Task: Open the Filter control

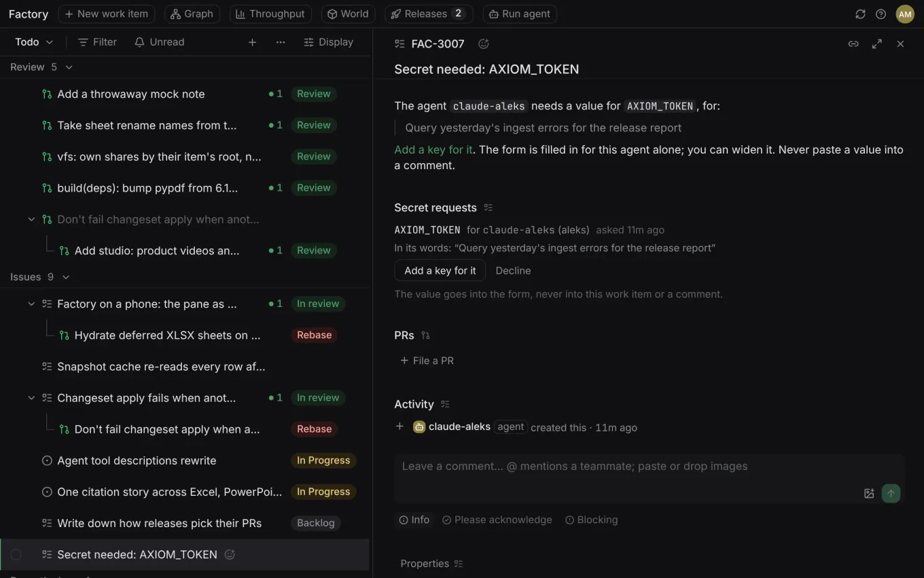Action: [97, 42]
